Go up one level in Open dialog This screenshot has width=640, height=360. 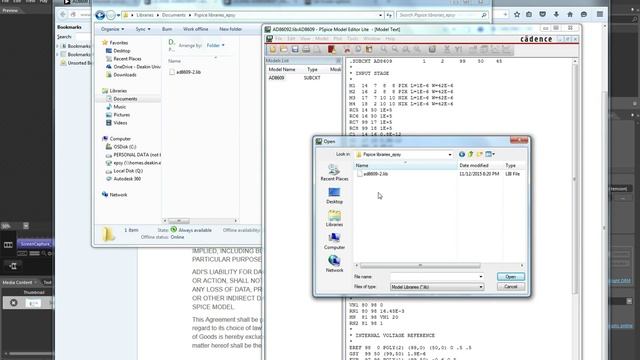pos(471,154)
